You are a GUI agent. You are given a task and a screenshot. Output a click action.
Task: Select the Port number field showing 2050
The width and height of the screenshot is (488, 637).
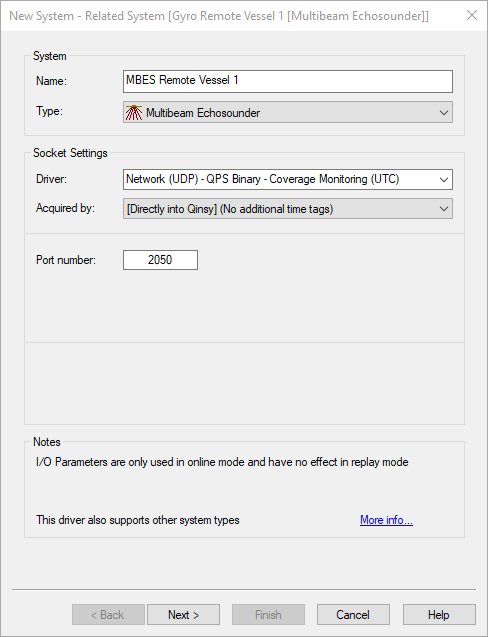(x=160, y=260)
